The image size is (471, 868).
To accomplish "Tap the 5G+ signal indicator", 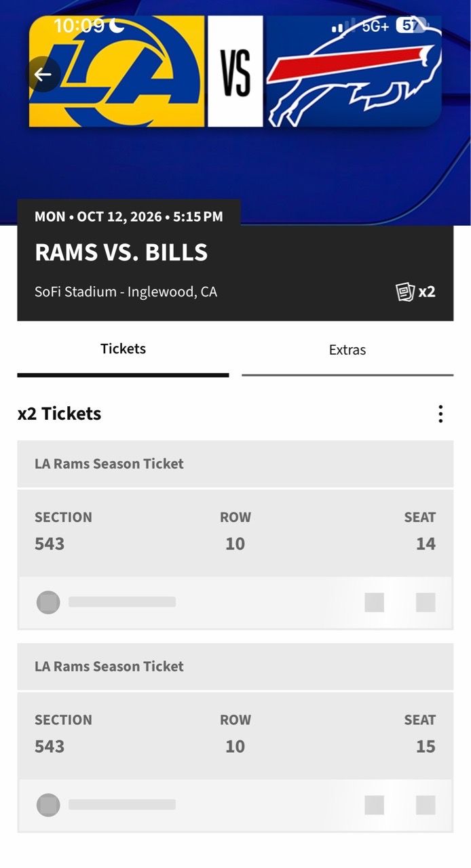I will click(x=375, y=26).
